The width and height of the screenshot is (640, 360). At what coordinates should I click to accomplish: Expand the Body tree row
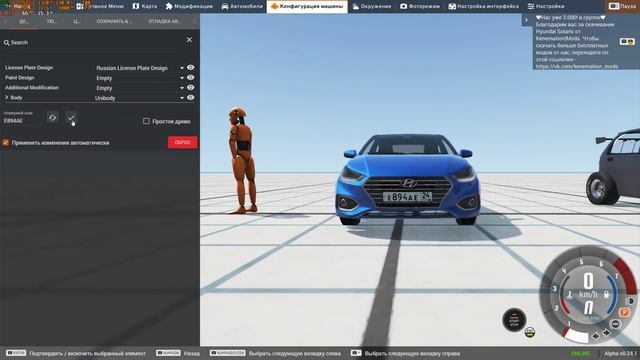coord(7,98)
